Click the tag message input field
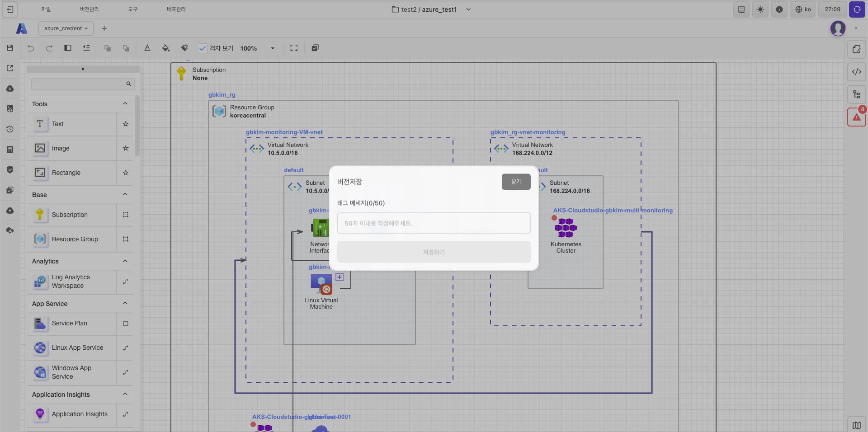868x432 pixels. click(x=434, y=223)
